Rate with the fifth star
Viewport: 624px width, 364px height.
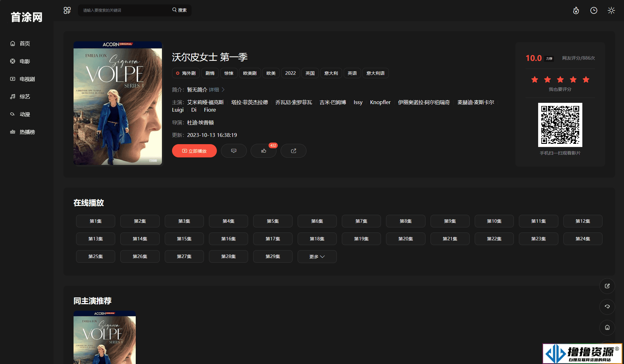(586, 79)
